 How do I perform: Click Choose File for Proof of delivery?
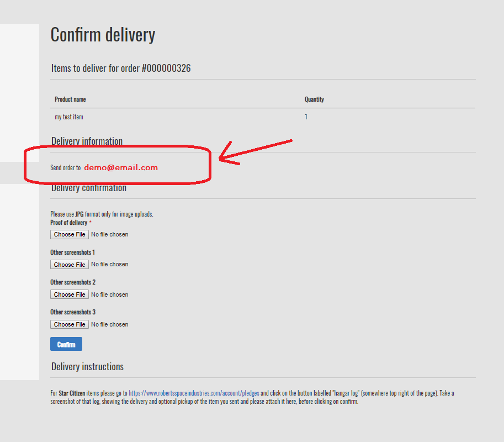coord(70,234)
